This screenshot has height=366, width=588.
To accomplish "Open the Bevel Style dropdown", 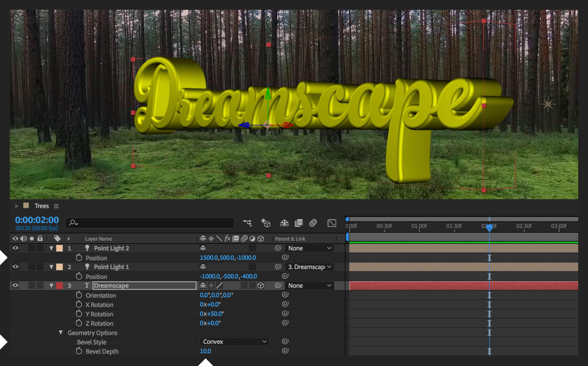I will pyautogui.click(x=234, y=341).
